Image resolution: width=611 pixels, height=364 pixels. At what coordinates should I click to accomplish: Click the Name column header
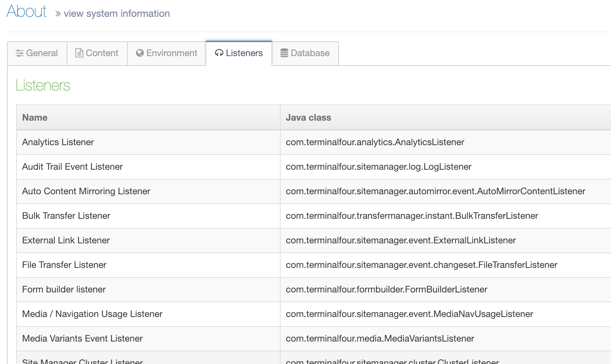(35, 117)
